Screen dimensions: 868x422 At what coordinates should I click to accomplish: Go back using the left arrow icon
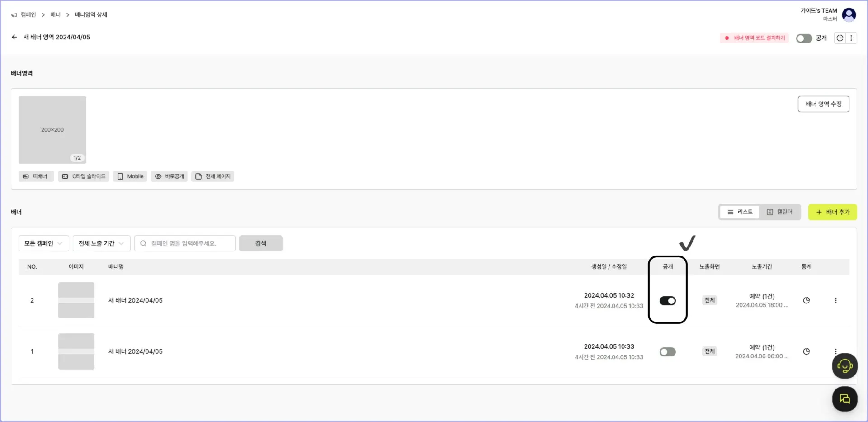coord(14,37)
